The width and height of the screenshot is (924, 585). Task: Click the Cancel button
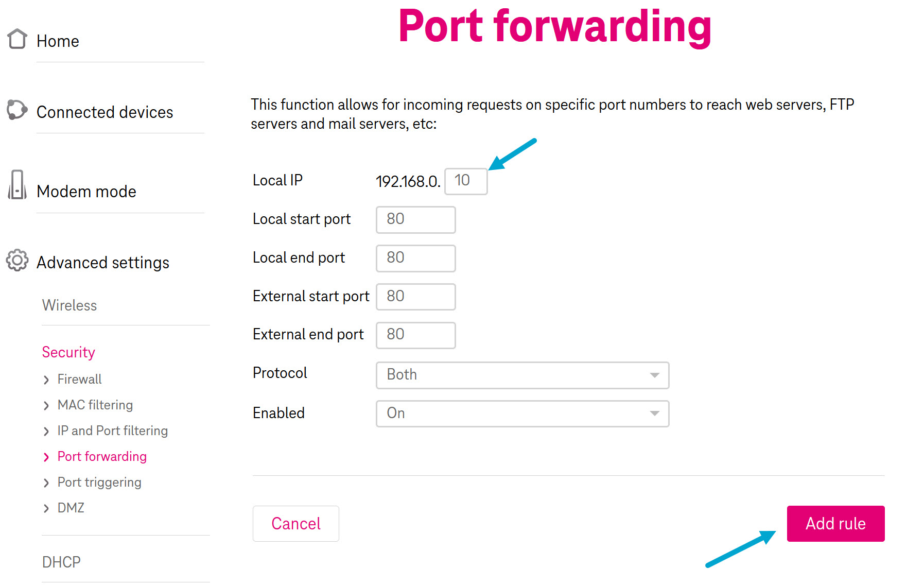tap(295, 524)
